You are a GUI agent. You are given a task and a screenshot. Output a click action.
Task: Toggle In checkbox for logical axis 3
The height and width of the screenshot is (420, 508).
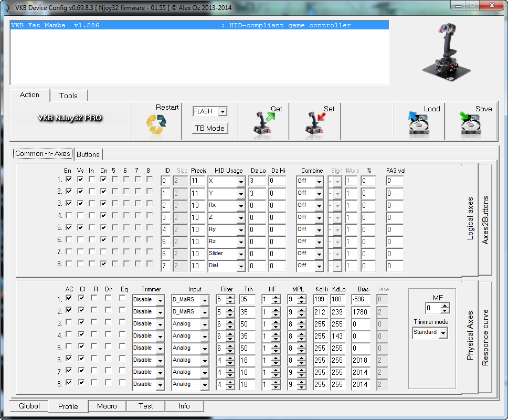[x=92, y=203]
